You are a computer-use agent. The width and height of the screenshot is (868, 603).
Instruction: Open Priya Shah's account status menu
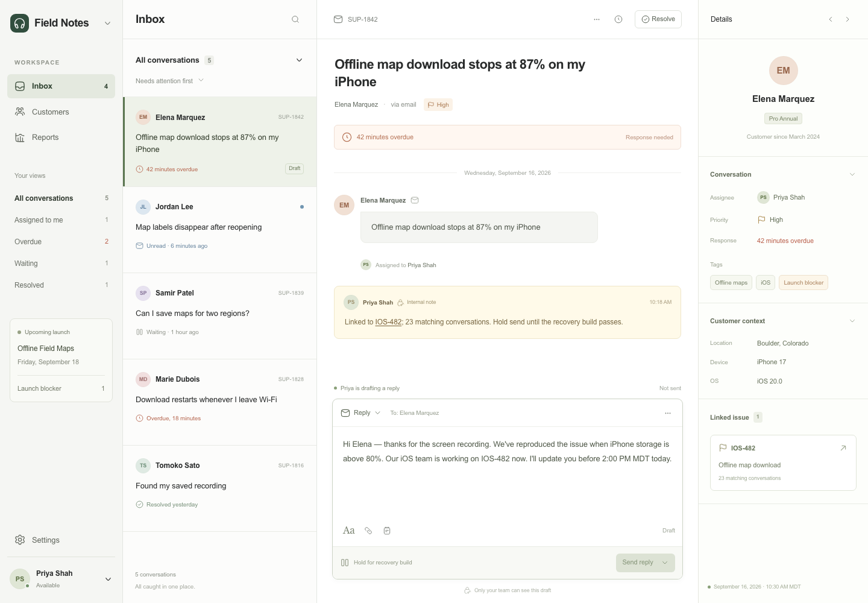pos(108,579)
